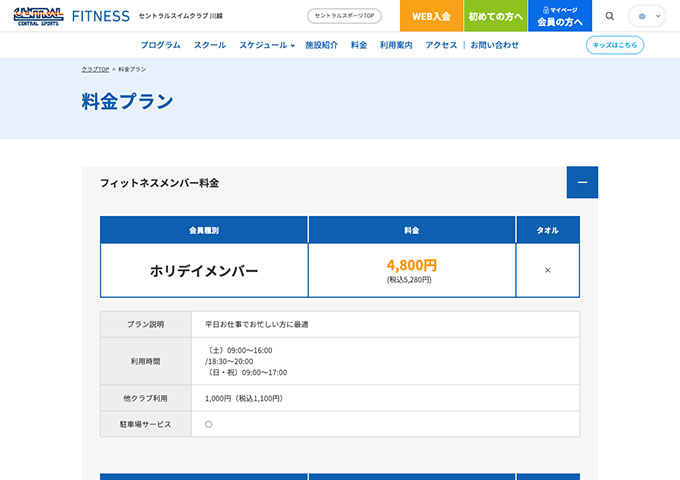Click the お問い合わせ link
This screenshot has width=680, height=480.
click(x=494, y=45)
